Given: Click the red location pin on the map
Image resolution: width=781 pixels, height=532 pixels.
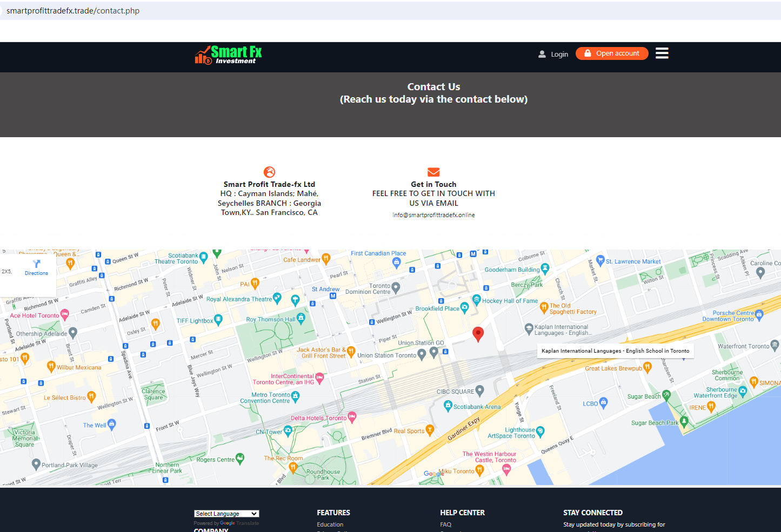Looking at the screenshot, I should point(478,334).
